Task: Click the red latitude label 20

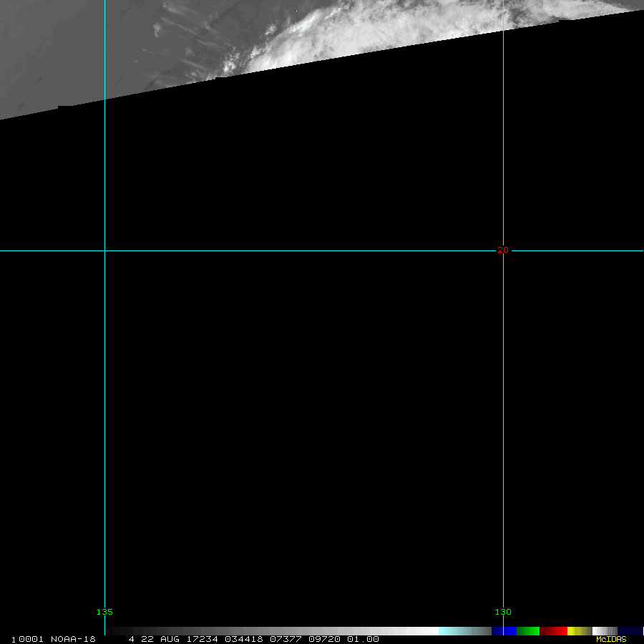Action: [x=503, y=250]
